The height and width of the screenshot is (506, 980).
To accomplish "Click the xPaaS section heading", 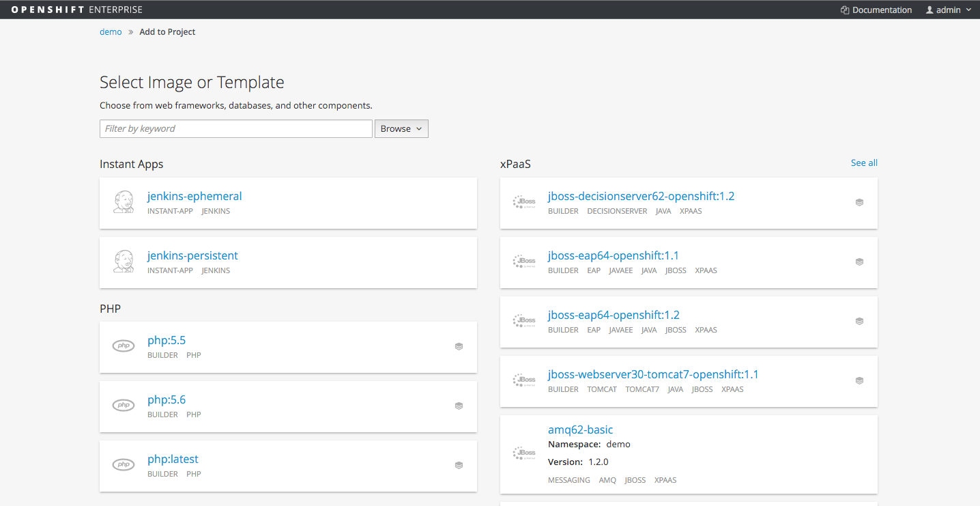I will pyautogui.click(x=515, y=164).
